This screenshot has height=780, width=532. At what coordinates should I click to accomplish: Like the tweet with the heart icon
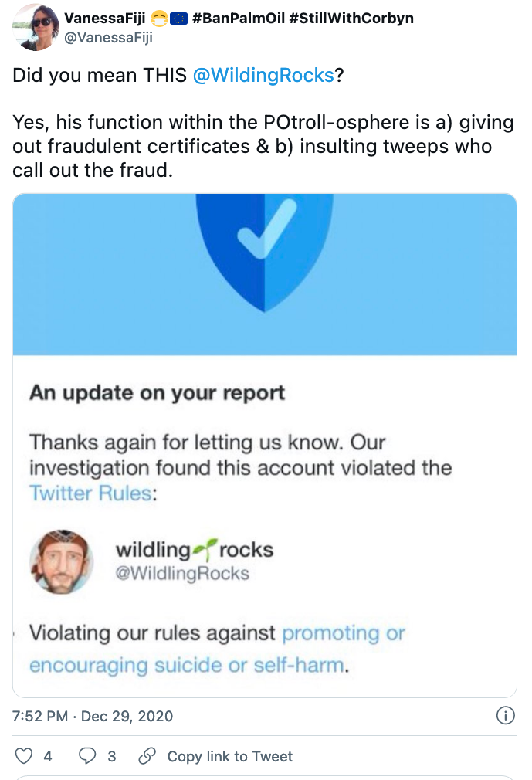[25, 757]
